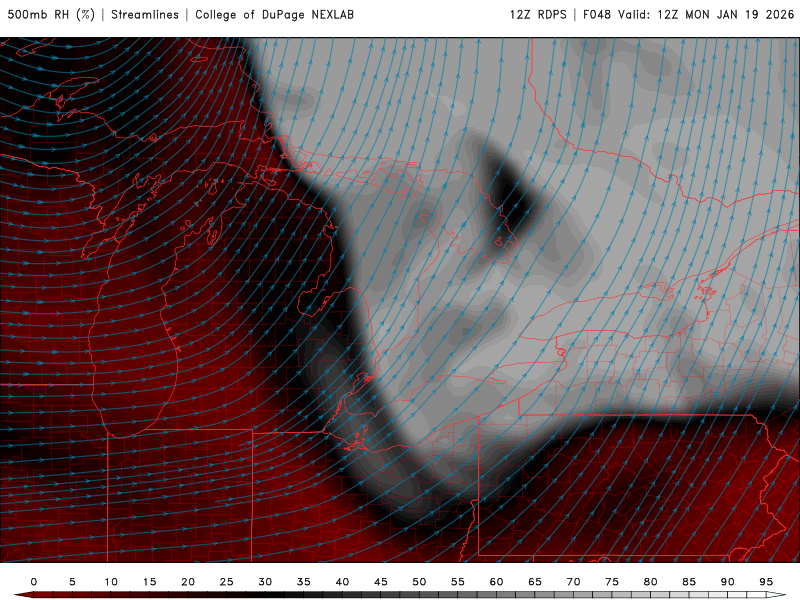Click the 'F048' forecast hour text
This screenshot has height=600, width=800.
597,15
